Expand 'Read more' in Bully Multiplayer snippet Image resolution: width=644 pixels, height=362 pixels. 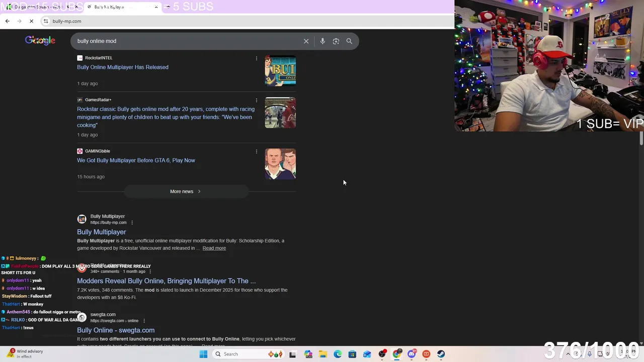pyautogui.click(x=214, y=248)
